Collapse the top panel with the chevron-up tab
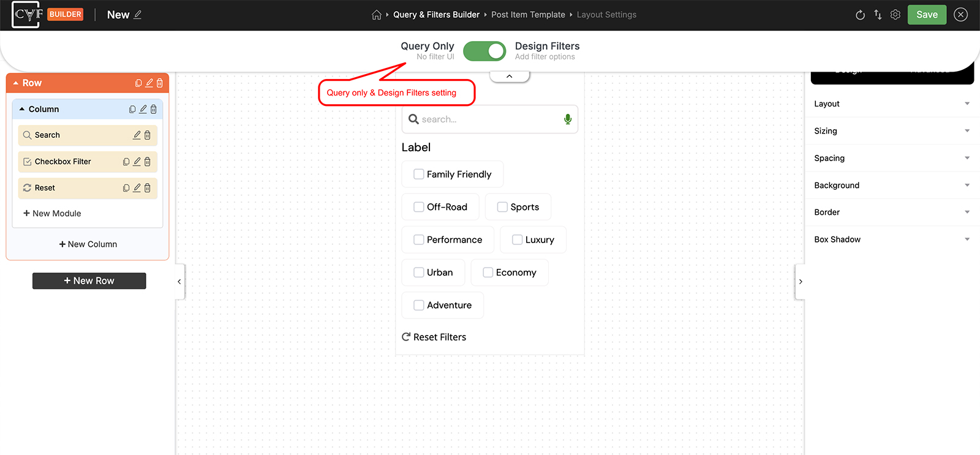The width and height of the screenshot is (980, 455). [x=510, y=77]
